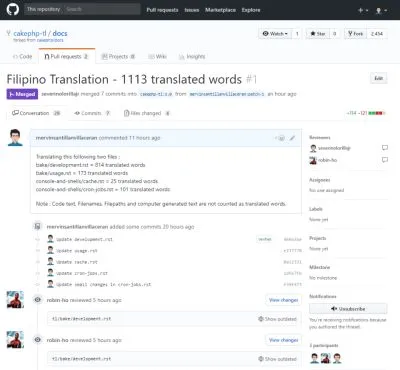Click the diffstat colored bar
This screenshot has width=400, height=370.
[x=376, y=113]
